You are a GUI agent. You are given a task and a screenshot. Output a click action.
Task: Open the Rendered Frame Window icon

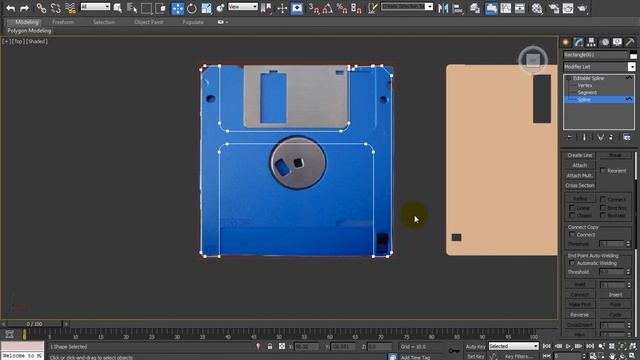[x=568, y=8]
